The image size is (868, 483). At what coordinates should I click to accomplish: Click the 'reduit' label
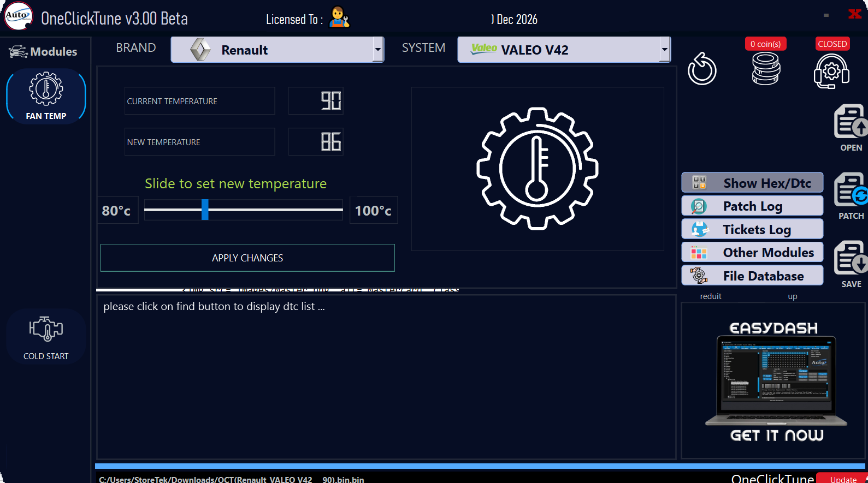pos(711,296)
